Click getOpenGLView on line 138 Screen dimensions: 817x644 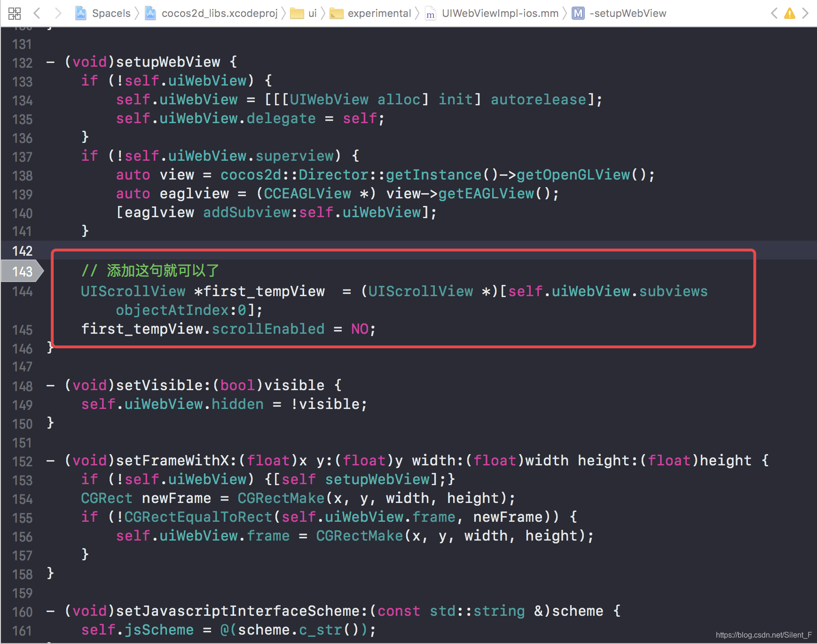573,174
